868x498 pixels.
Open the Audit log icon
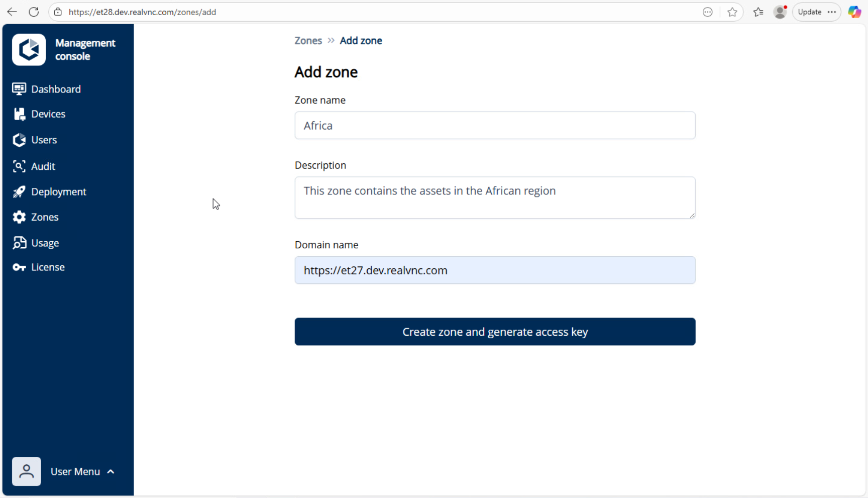(x=19, y=166)
